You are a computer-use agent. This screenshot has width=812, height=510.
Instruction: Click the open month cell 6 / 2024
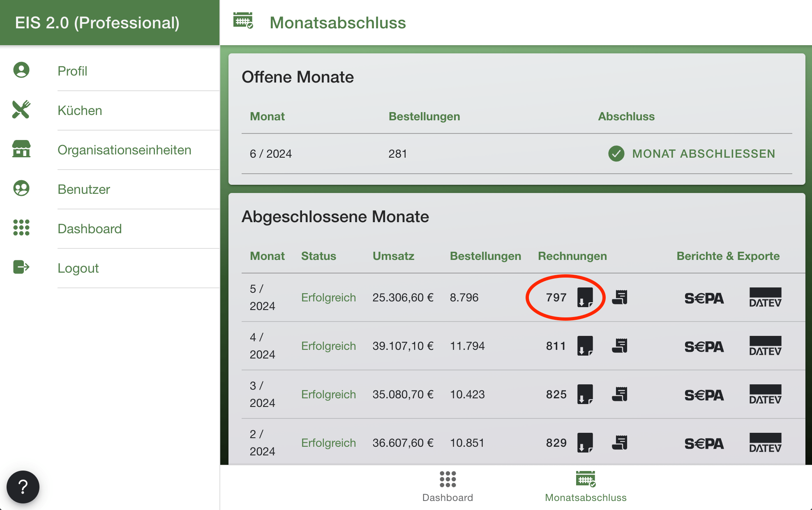pos(271,154)
